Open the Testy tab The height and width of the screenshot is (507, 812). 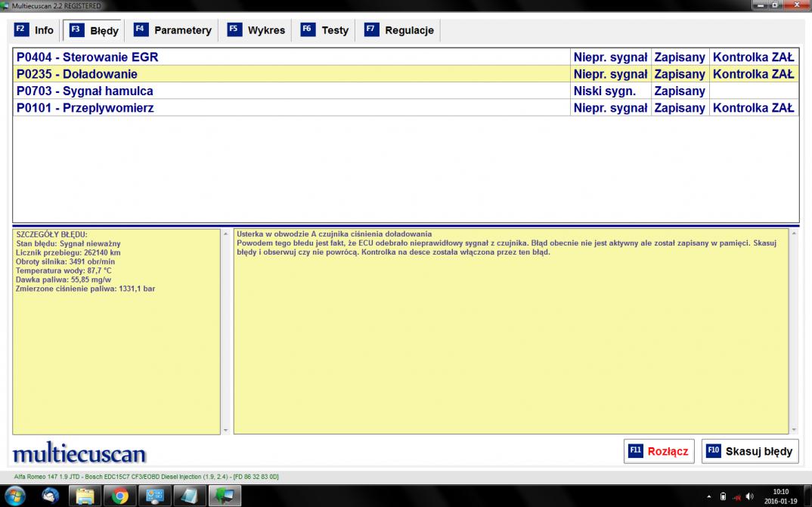tap(326, 30)
